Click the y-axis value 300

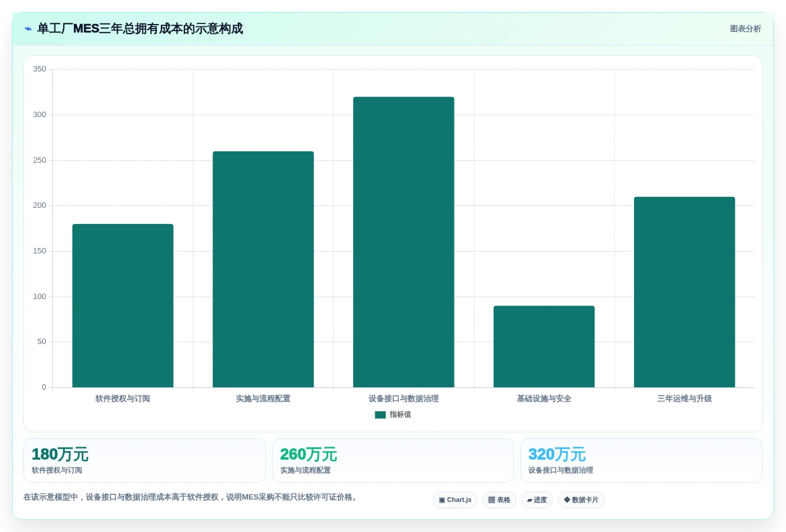click(x=40, y=115)
